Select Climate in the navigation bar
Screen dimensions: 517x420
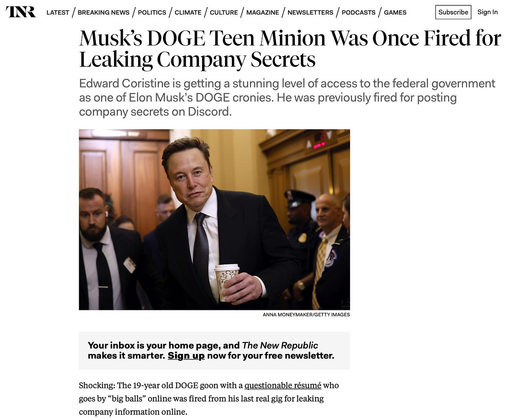click(x=188, y=12)
